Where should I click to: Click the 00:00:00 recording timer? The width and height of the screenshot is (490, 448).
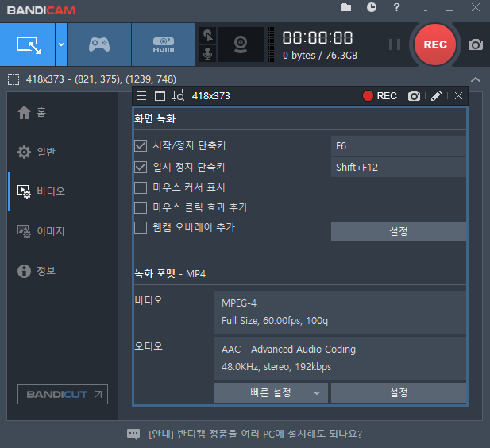(x=318, y=38)
